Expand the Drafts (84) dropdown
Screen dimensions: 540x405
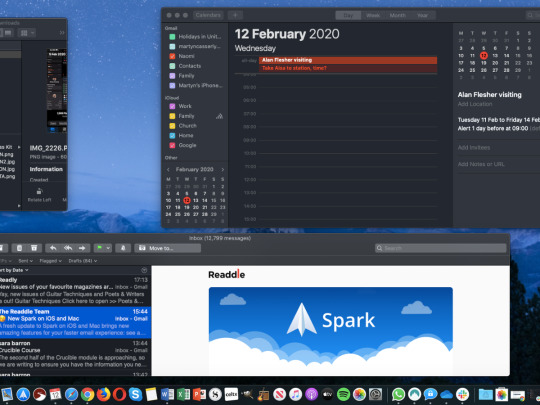coord(83,261)
